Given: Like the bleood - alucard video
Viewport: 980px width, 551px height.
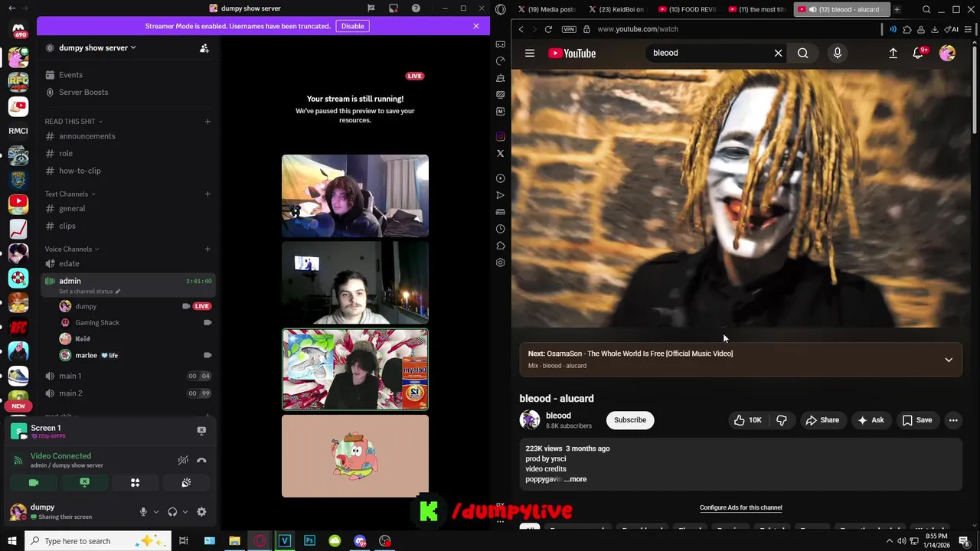Looking at the screenshot, I should tap(748, 420).
